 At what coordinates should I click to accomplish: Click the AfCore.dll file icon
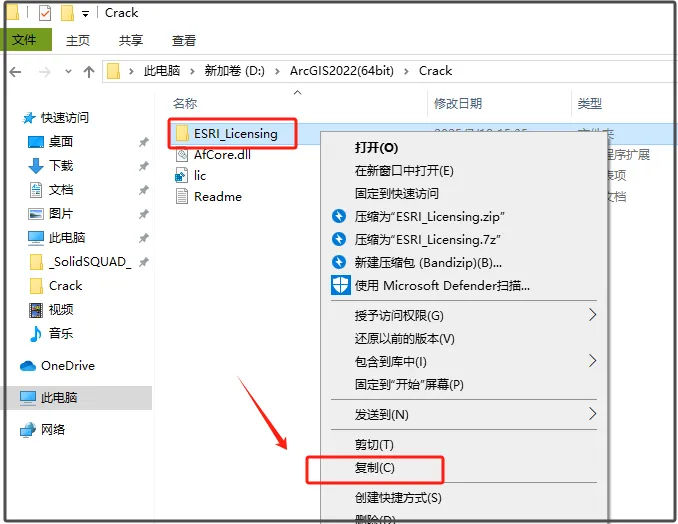182,155
